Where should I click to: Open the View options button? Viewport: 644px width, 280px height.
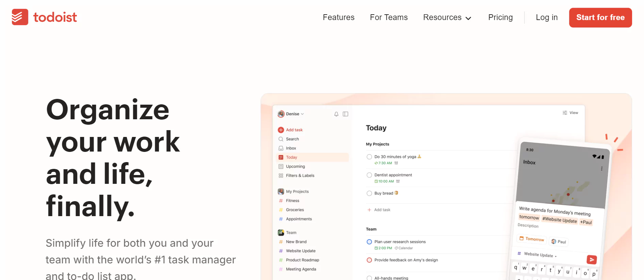pyautogui.click(x=570, y=113)
